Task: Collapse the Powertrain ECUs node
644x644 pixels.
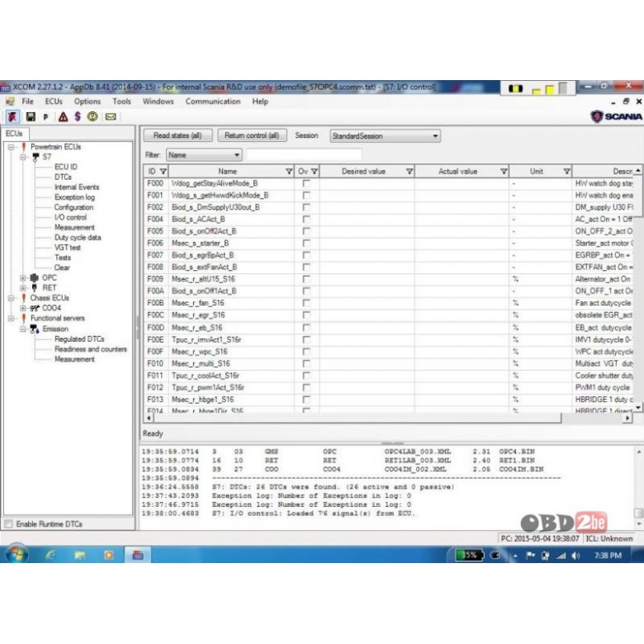Action: coord(12,147)
